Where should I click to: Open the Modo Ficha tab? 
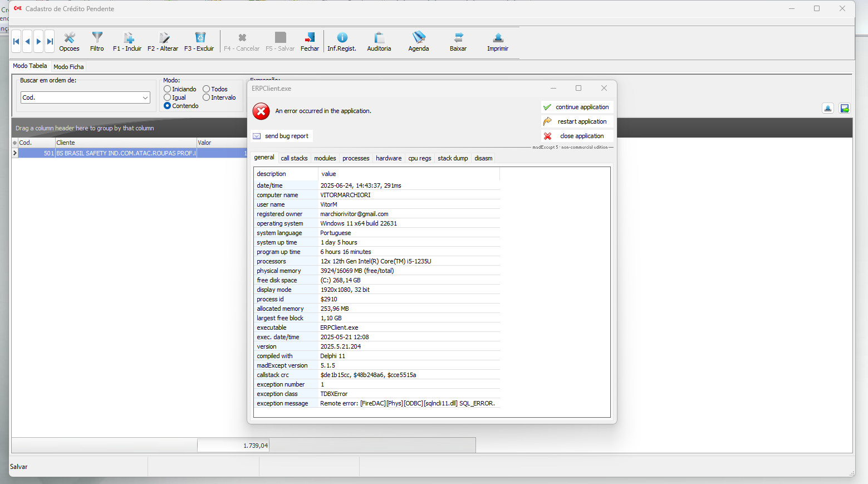tap(68, 67)
